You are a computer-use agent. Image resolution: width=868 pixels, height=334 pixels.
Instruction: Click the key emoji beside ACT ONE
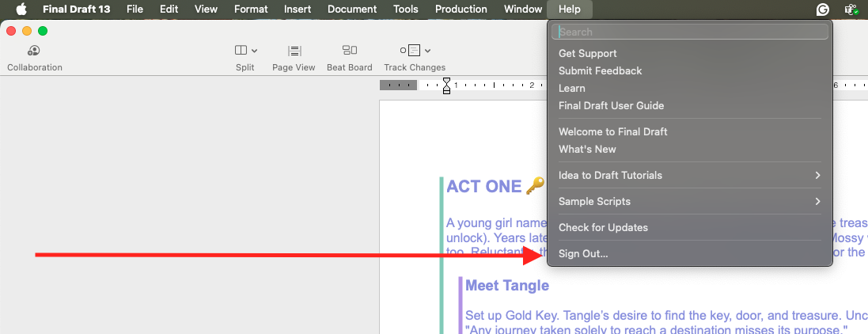[x=536, y=185]
